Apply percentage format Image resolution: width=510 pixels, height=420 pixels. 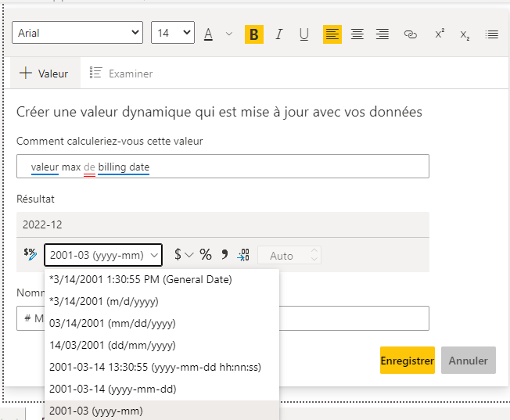click(x=206, y=254)
